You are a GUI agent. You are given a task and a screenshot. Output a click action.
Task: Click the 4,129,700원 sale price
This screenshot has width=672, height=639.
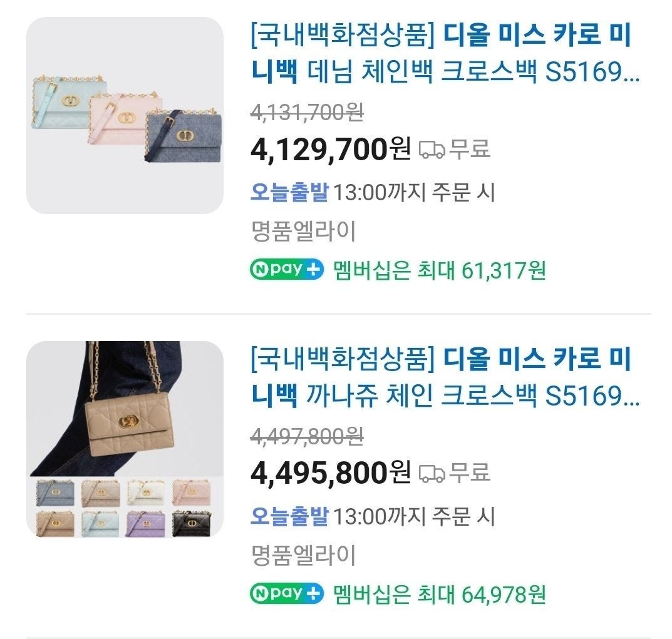pyautogui.click(x=331, y=150)
